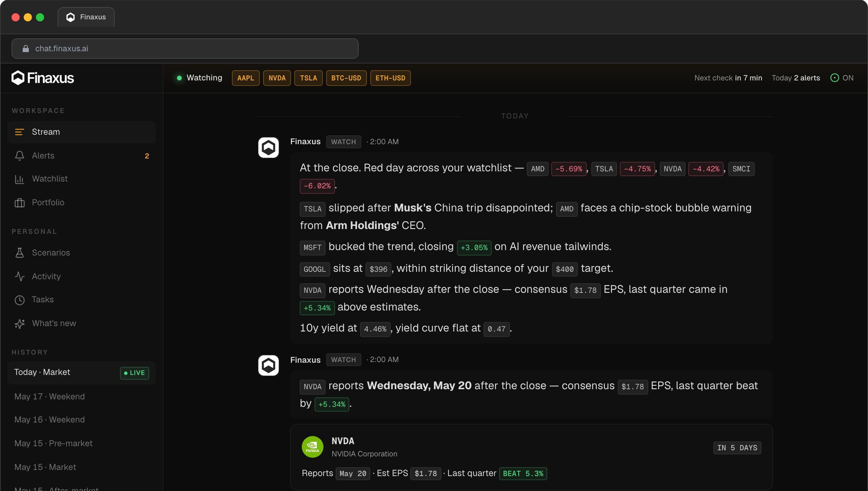The height and width of the screenshot is (491, 868).
Task: Click the -5.69% AMD change chip
Action: click(569, 169)
